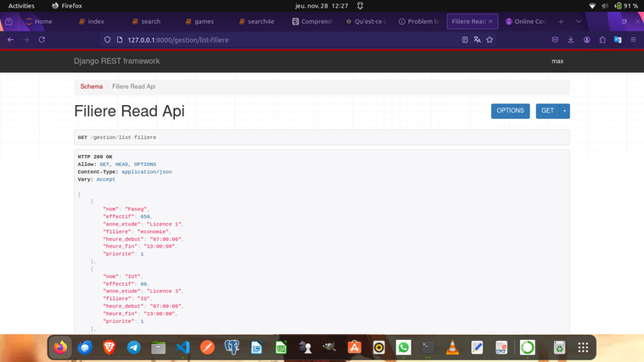Click the "filiere": "economie" JSON line

pos(137,232)
